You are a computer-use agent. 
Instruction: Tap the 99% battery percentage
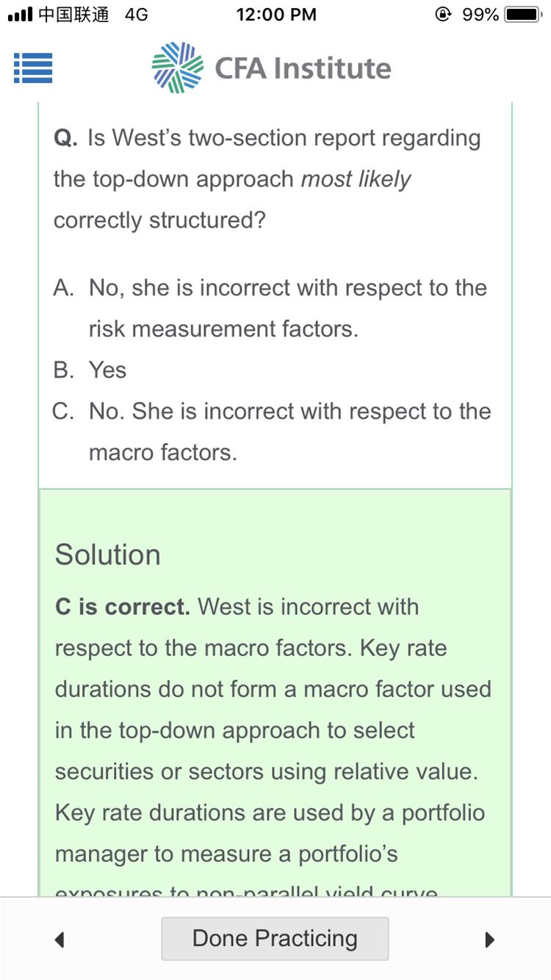point(480,15)
